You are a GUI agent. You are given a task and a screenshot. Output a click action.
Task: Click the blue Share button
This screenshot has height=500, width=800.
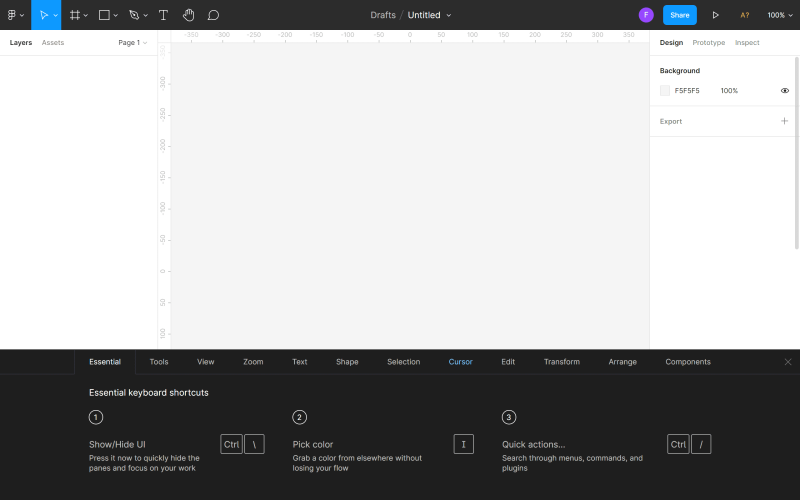(x=680, y=15)
